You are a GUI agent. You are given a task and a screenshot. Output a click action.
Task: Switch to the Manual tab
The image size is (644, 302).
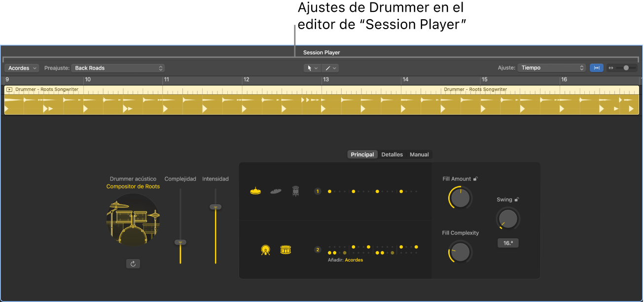(419, 154)
